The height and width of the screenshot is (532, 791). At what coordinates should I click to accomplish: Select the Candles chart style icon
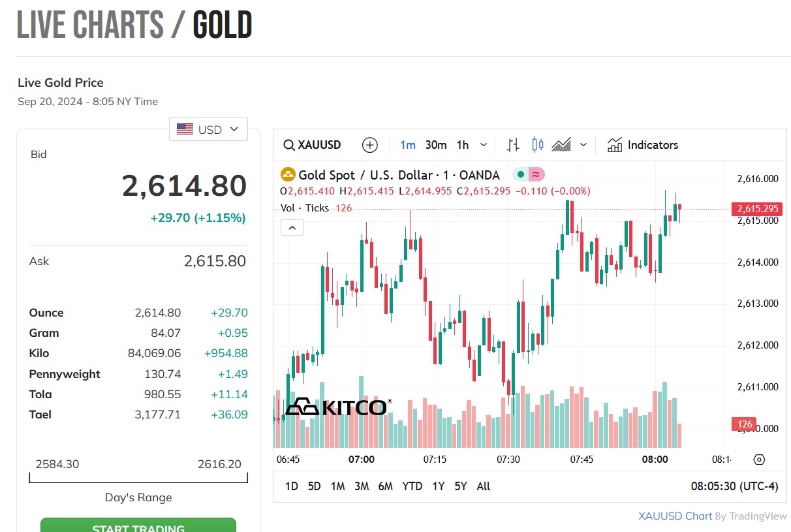[x=537, y=145]
